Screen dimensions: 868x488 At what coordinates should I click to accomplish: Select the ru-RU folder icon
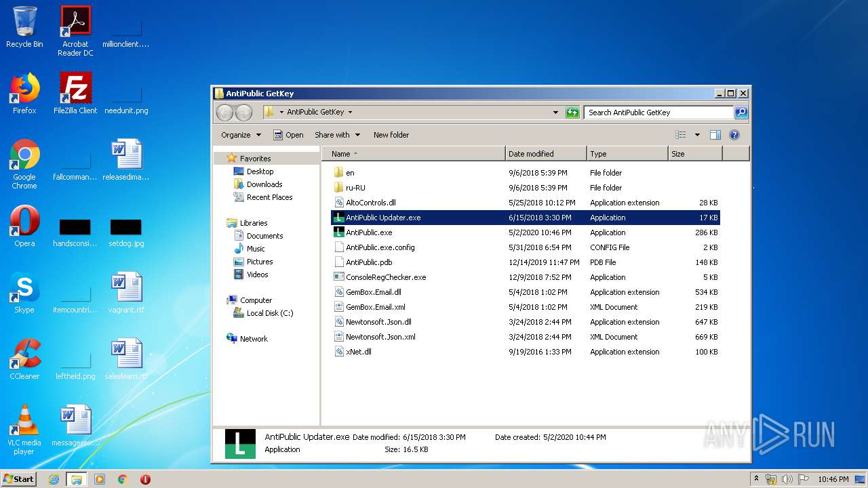point(340,188)
